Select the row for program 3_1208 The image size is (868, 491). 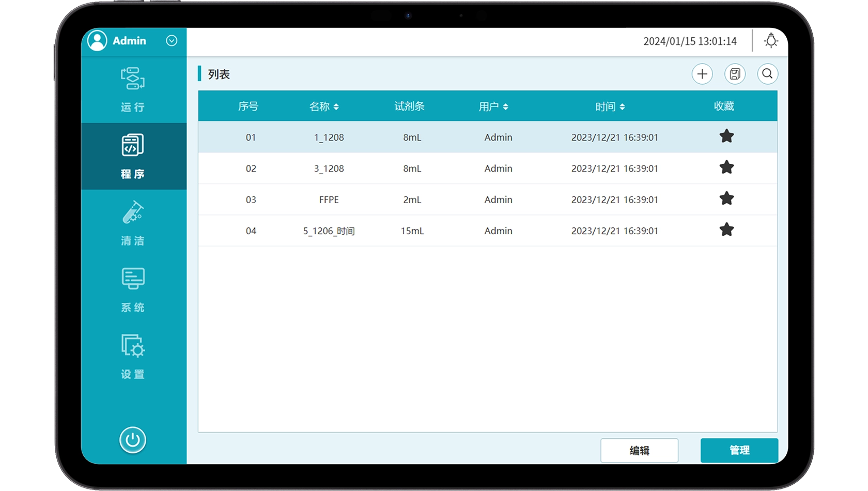tap(329, 168)
